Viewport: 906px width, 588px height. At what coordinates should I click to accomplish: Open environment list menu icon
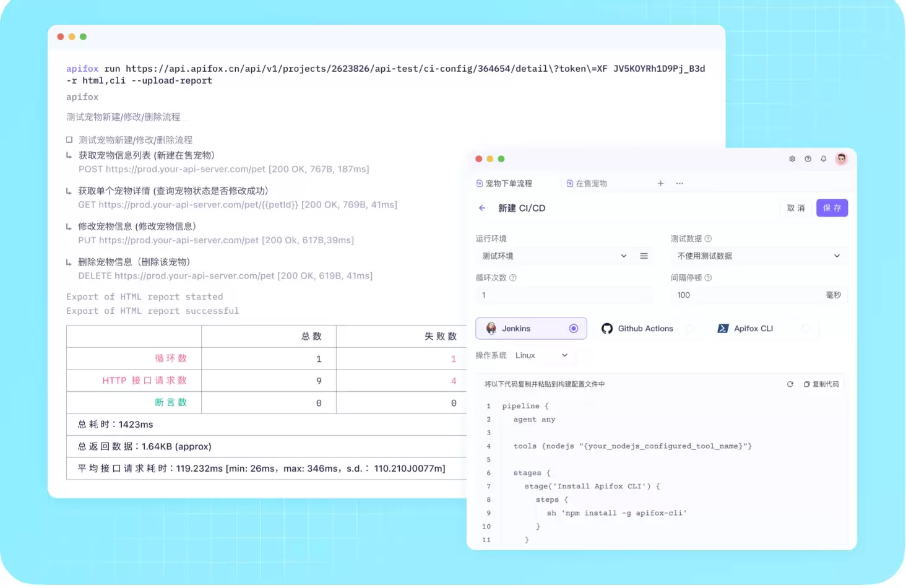click(x=644, y=256)
